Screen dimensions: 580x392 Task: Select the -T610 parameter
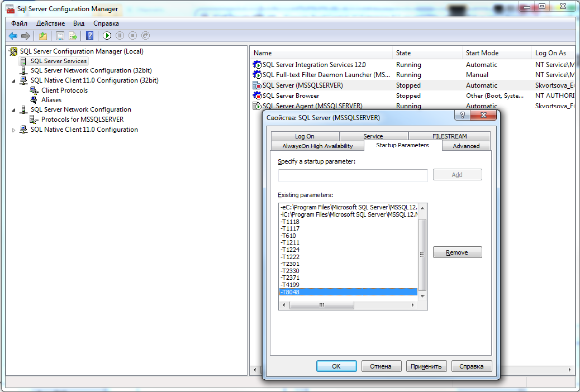[x=349, y=236]
